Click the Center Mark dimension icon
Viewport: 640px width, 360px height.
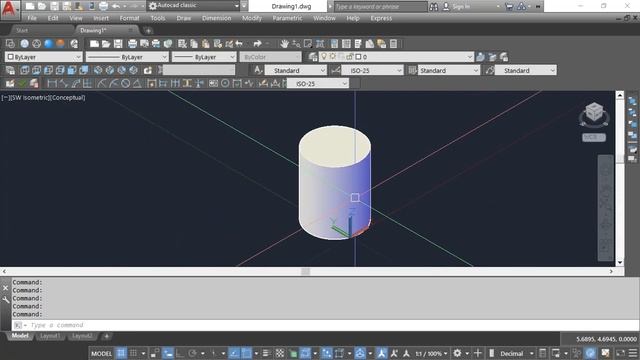coord(225,84)
